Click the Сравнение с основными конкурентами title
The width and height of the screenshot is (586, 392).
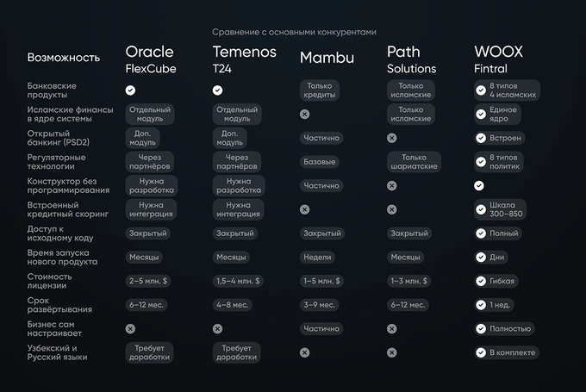(294, 32)
